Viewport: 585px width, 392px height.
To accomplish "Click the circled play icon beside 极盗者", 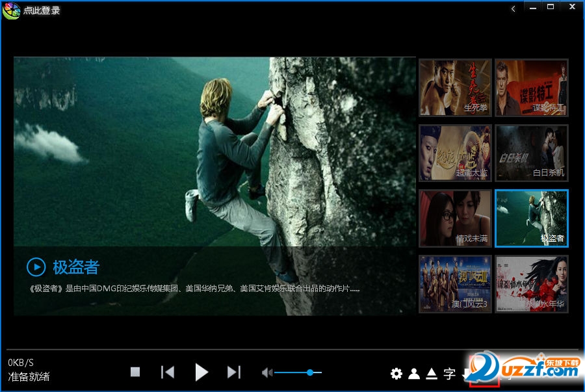I will point(36,267).
